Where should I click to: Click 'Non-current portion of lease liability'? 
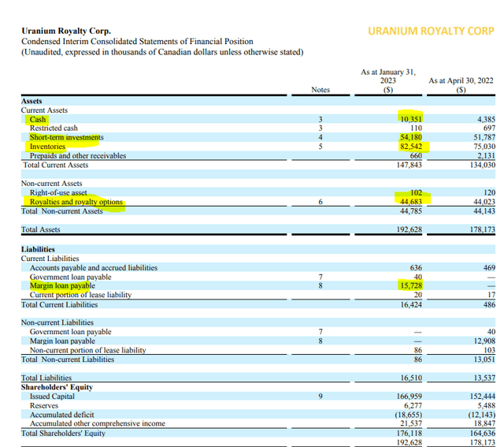pos(87,350)
